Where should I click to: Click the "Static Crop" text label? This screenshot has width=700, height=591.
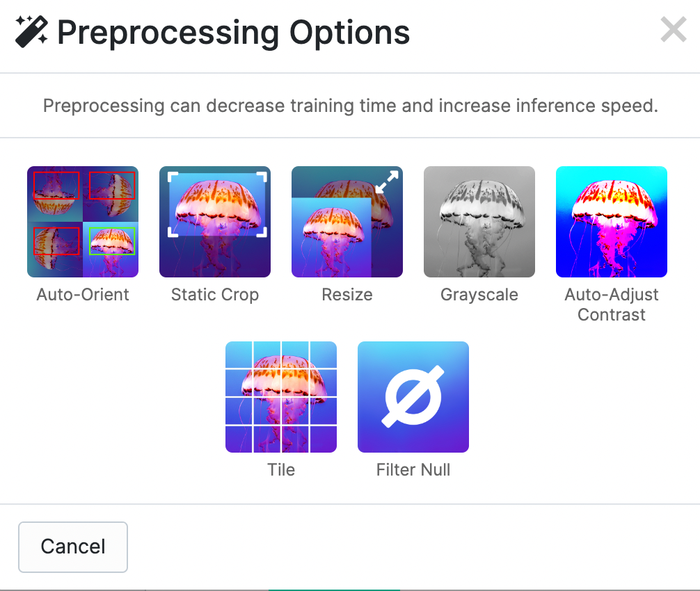215,295
